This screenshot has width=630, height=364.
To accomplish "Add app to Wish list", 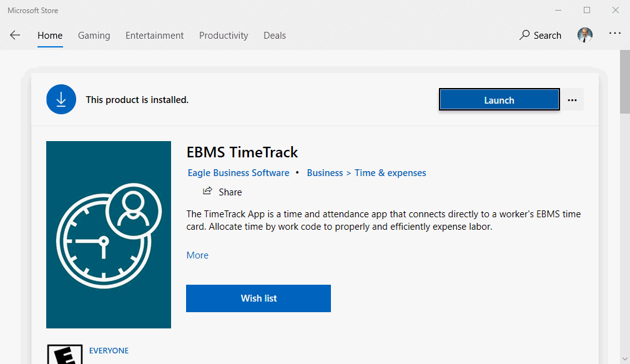I will (x=258, y=298).
